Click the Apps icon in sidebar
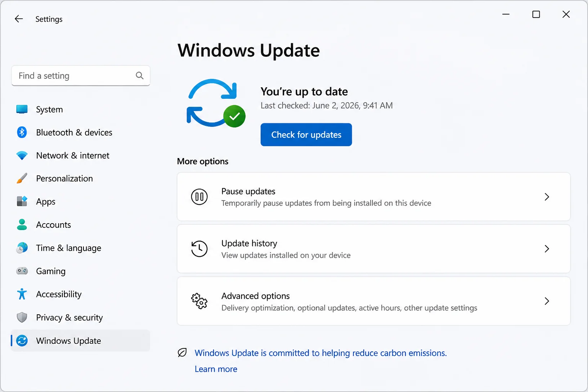588x392 pixels. click(x=22, y=201)
